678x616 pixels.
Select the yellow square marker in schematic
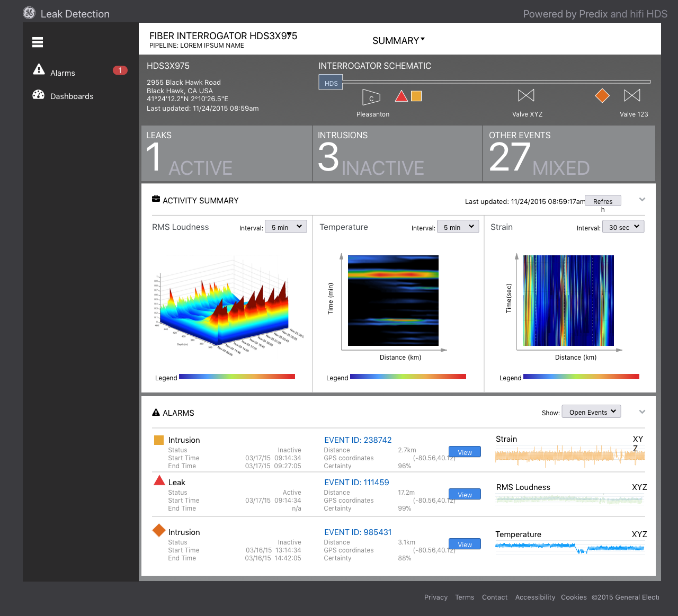click(x=417, y=96)
